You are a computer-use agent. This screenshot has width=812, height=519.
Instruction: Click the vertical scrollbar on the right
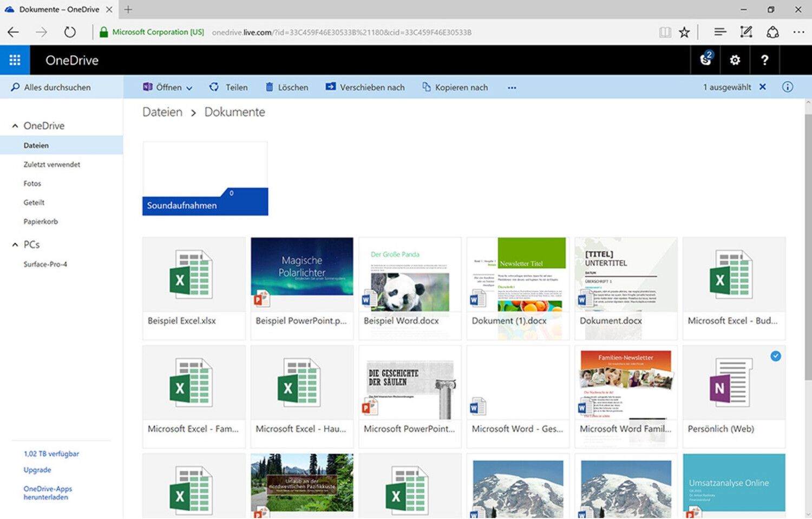(808, 244)
